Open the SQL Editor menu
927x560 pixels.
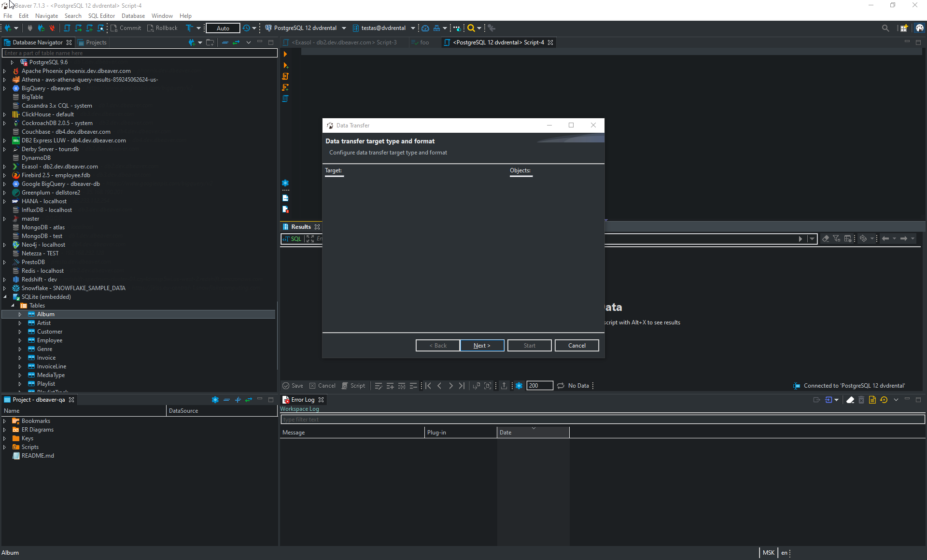[101, 15]
